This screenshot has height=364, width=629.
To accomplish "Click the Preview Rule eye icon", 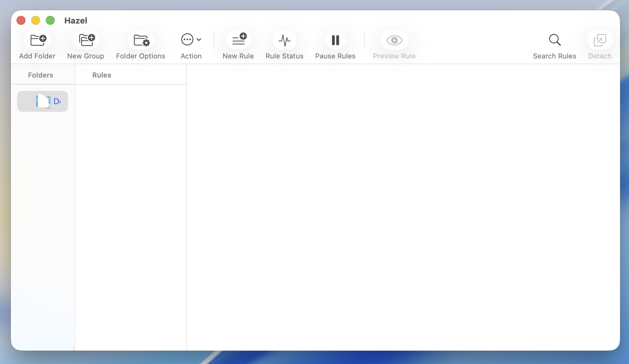I will pos(394,40).
